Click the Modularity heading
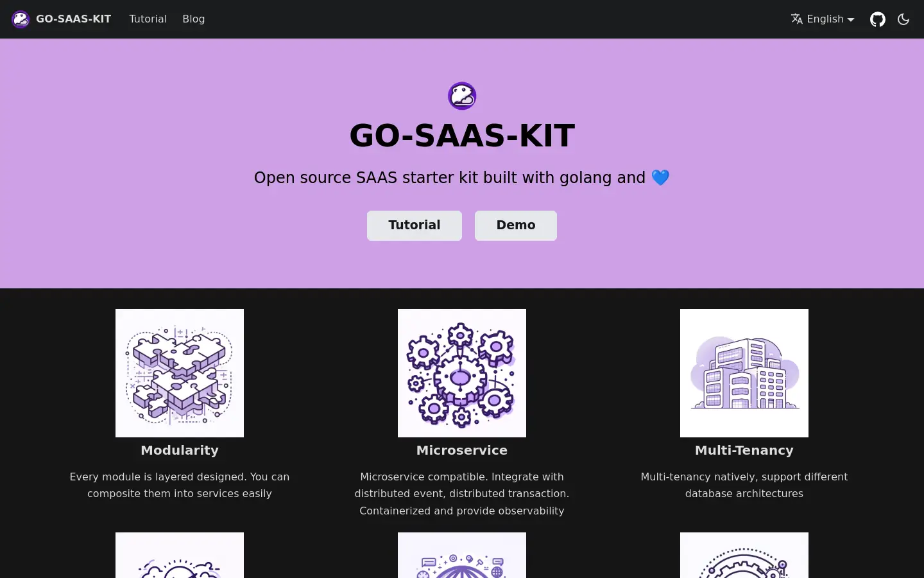924x578 pixels. click(x=180, y=450)
